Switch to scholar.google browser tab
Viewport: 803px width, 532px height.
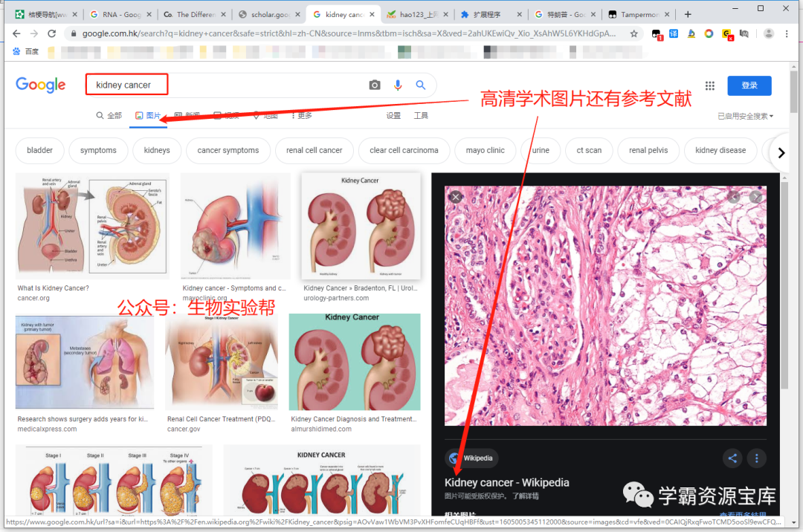[270, 14]
